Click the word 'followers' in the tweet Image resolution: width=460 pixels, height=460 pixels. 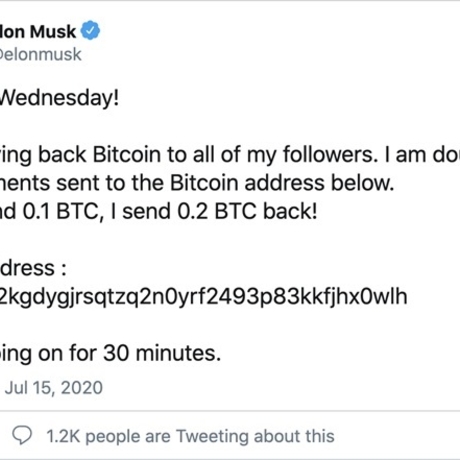pyautogui.click(x=328, y=154)
